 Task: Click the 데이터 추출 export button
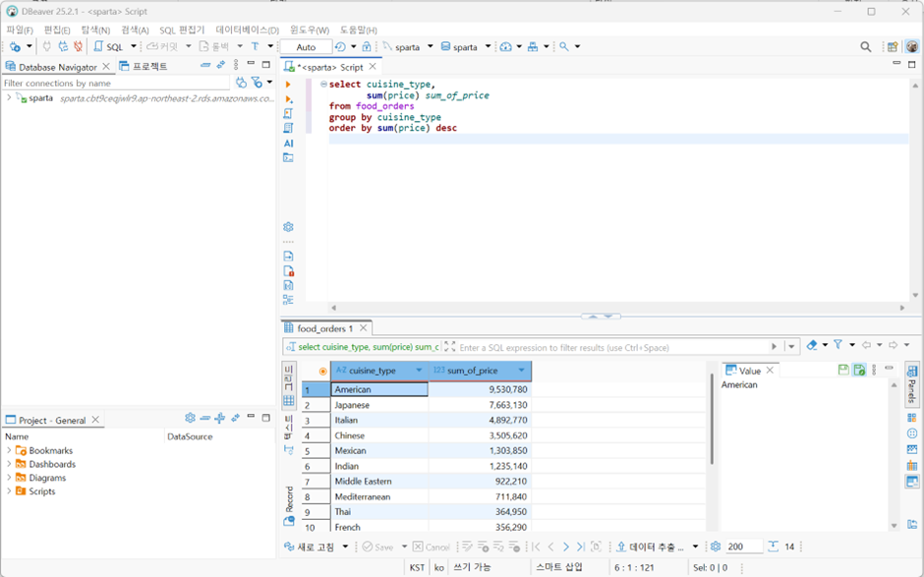point(651,547)
